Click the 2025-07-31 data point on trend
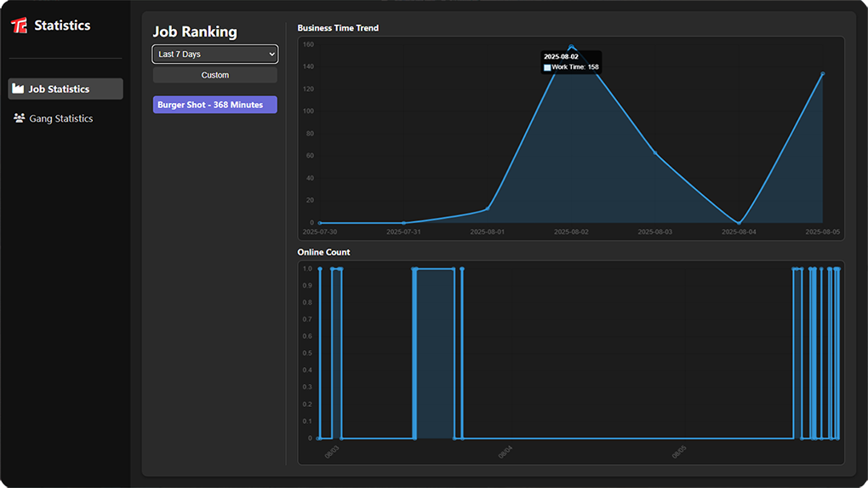Viewport: 868px width, 488px height. 403,222
